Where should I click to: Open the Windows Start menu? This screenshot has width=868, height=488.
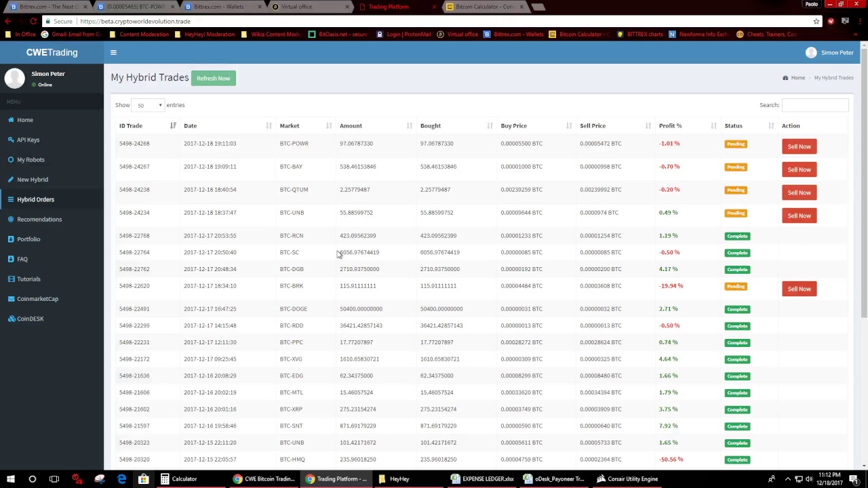(11, 479)
